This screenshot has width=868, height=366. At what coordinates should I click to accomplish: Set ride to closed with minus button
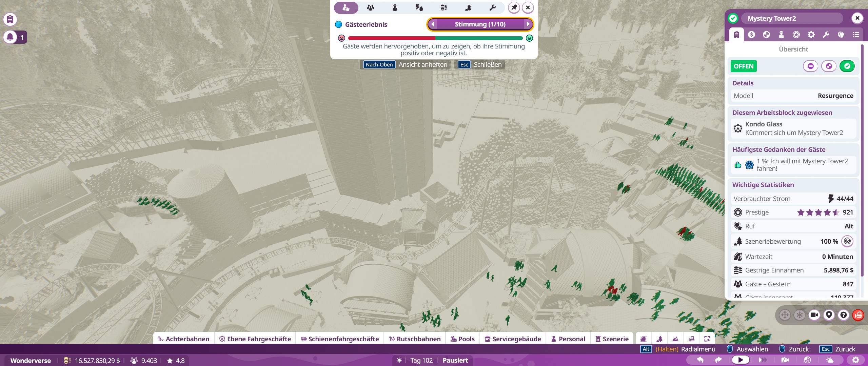click(810, 66)
